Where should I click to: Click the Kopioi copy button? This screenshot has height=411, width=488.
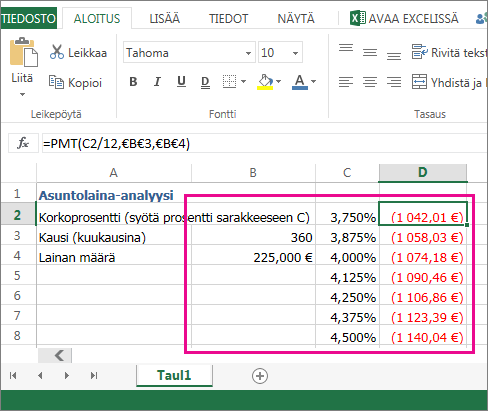coord(75,82)
